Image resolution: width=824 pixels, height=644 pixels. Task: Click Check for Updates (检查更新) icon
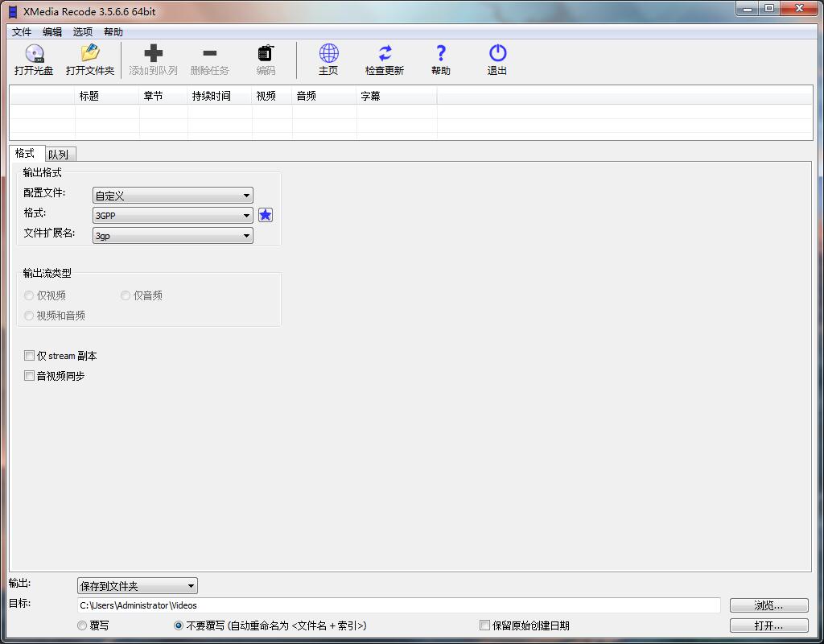coord(385,54)
